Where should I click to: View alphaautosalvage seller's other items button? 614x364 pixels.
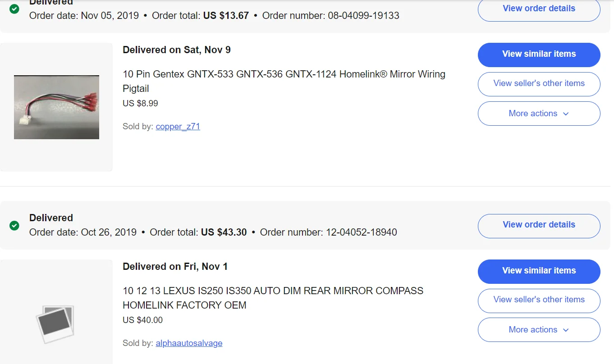(x=539, y=300)
